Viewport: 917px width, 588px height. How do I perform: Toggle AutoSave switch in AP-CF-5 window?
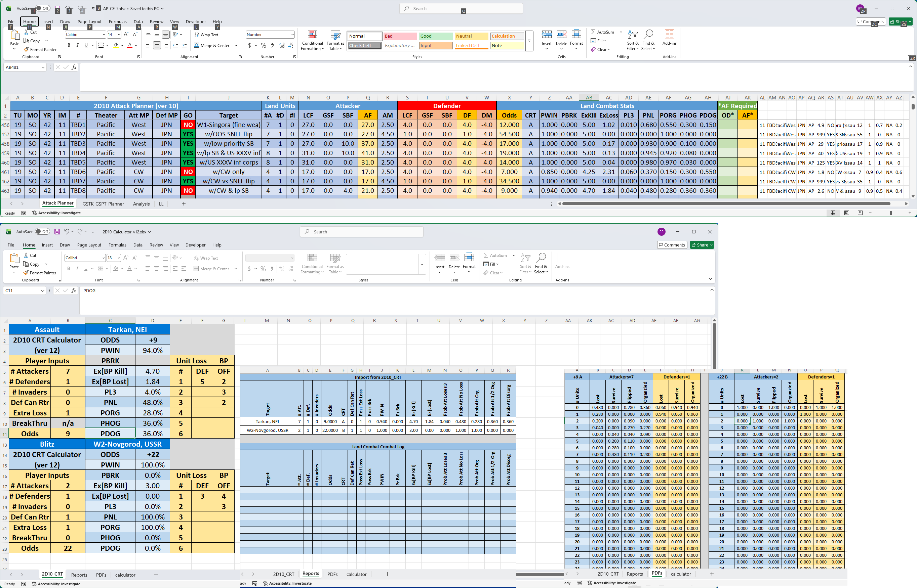[x=42, y=8]
